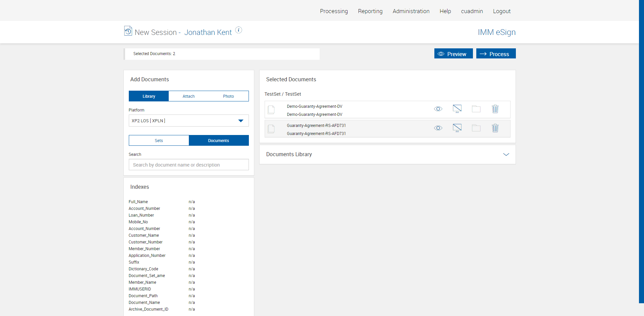This screenshot has width=644, height=316.
Task: View Guaranty-Agreement-RS-AFD731 with the eye icon
Action: pos(438,128)
